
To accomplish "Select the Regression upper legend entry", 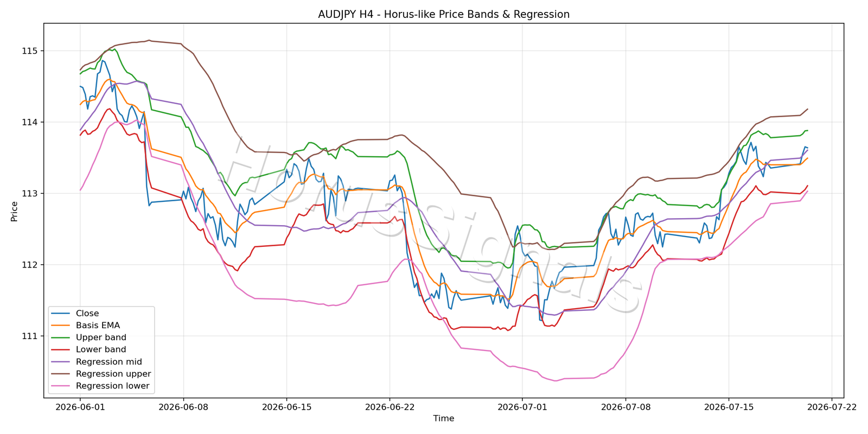I will pos(101,374).
